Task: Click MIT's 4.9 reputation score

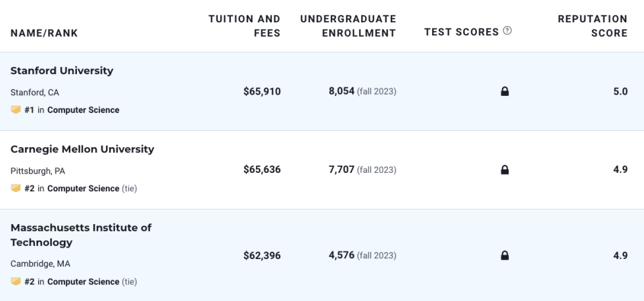Action: click(620, 256)
